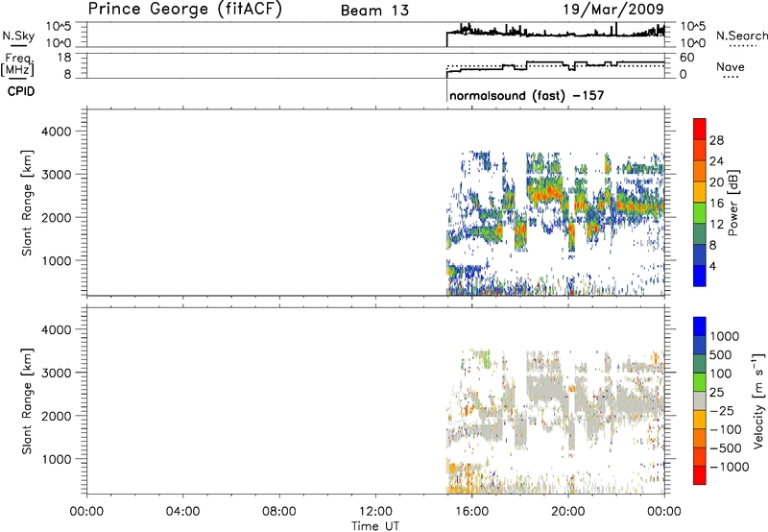Viewport: 768px width, 532px height.
Task: Click the '60' Nave axis tick
Action: click(686, 58)
